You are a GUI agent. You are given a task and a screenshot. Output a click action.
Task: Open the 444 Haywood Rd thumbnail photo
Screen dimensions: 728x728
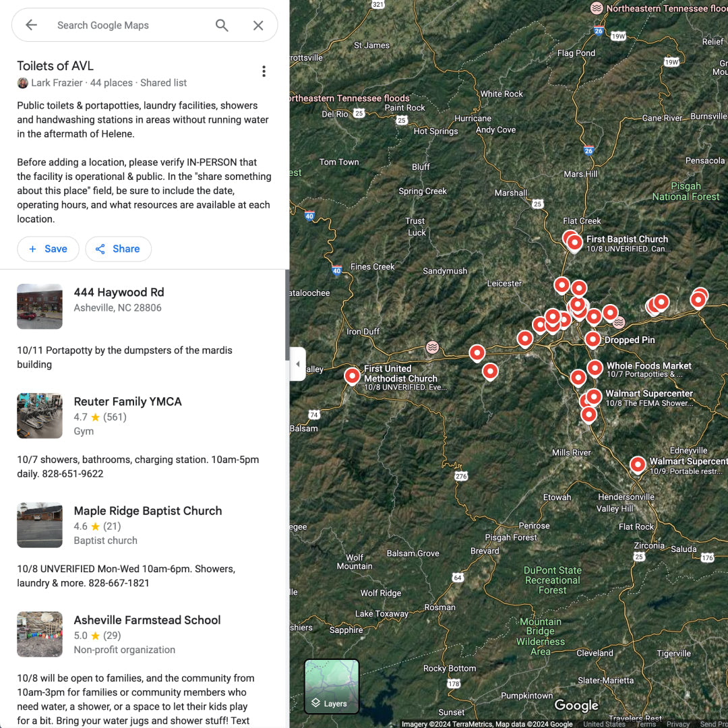coord(40,306)
